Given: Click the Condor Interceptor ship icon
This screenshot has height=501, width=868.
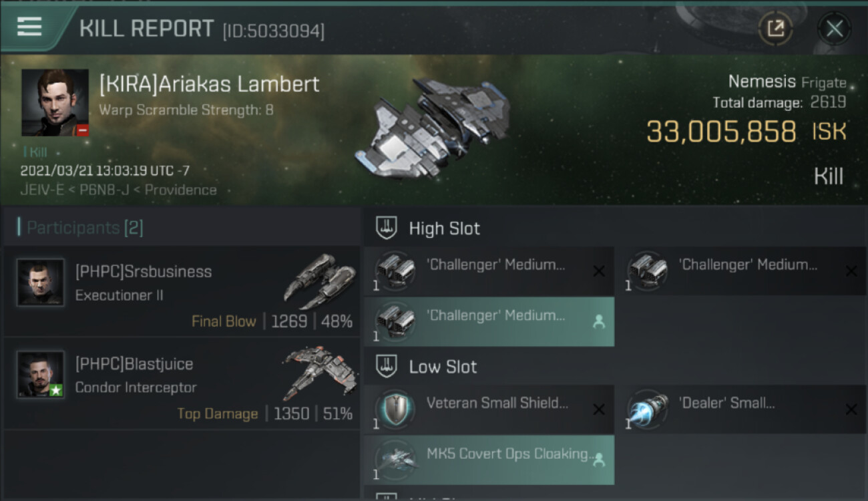Looking at the screenshot, I should (319, 372).
